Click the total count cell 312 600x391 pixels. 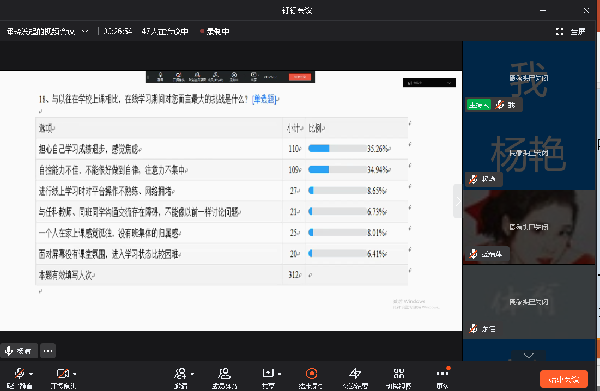pyautogui.click(x=294, y=275)
